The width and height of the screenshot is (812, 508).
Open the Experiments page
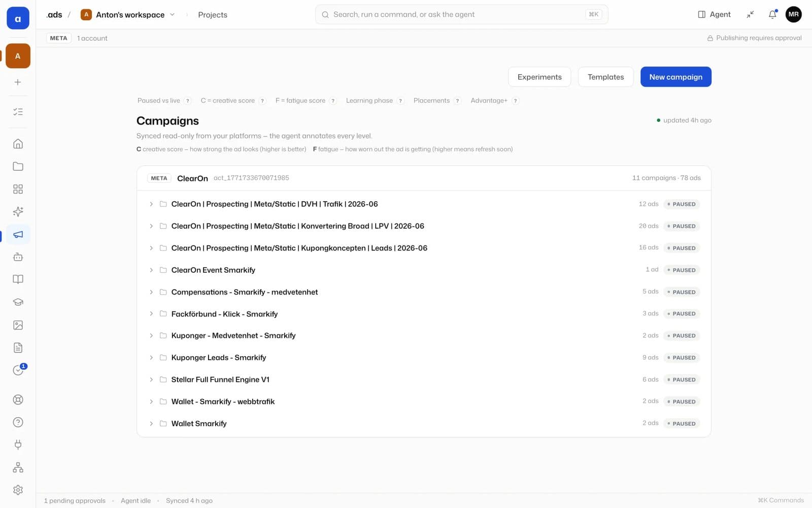(x=539, y=77)
